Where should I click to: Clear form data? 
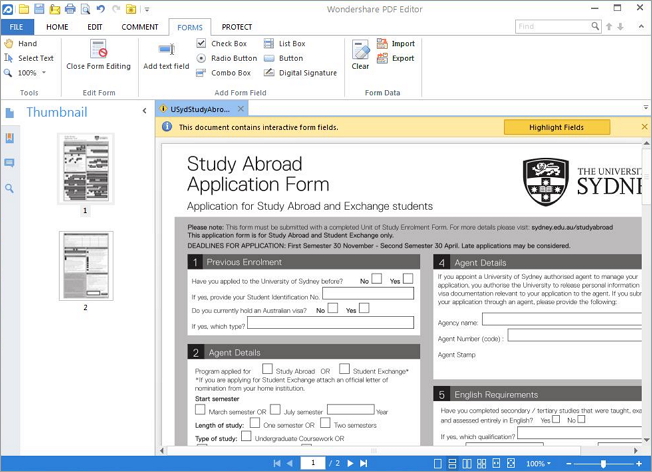360,55
